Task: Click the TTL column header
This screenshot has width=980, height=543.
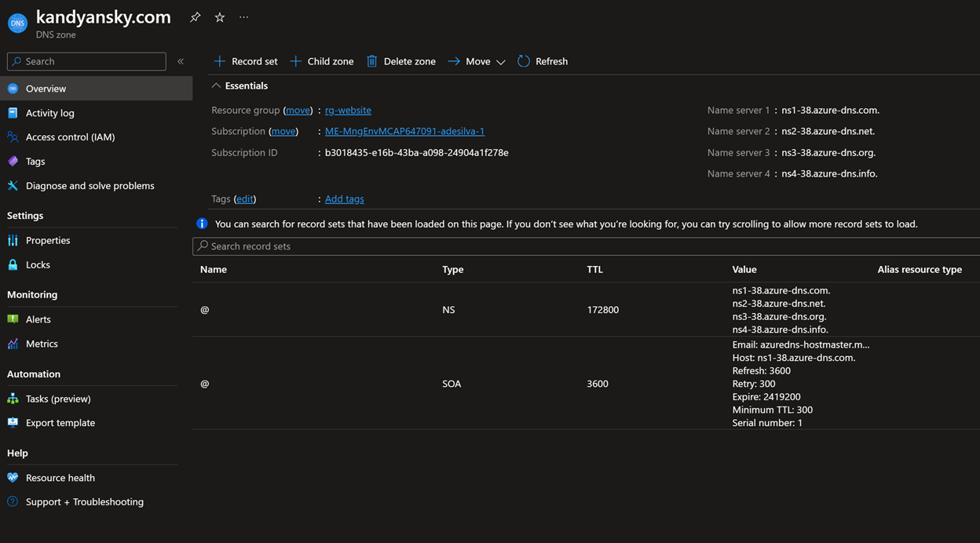Action: point(595,269)
